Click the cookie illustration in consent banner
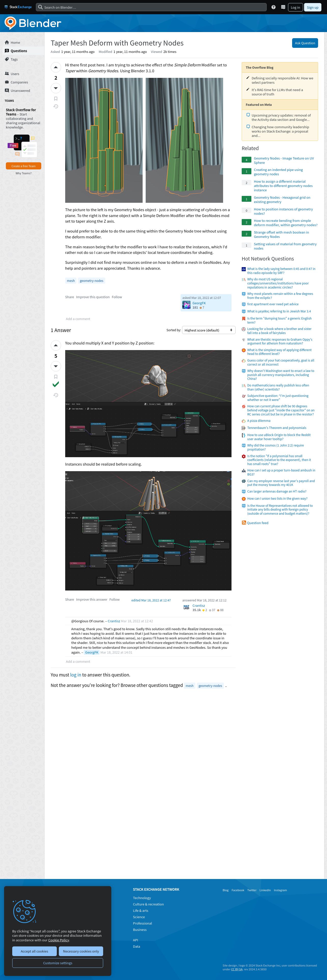The height and width of the screenshot is (980, 327). 24,912
